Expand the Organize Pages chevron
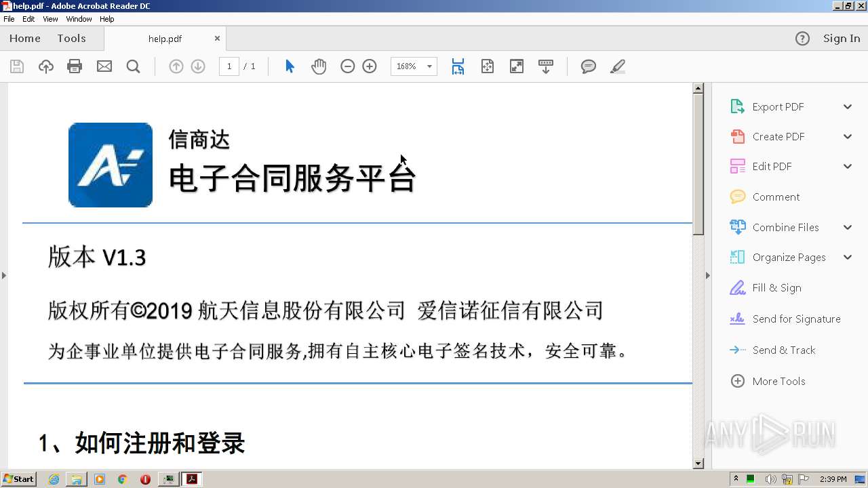Image resolution: width=868 pixels, height=488 pixels. coord(848,257)
